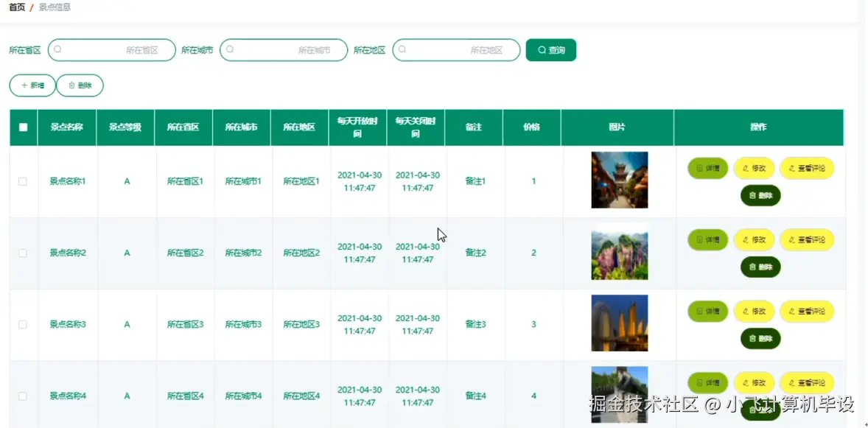The height and width of the screenshot is (428, 868).
Task: Check the row checkbox for 景点名称2
Action: [23, 253]
